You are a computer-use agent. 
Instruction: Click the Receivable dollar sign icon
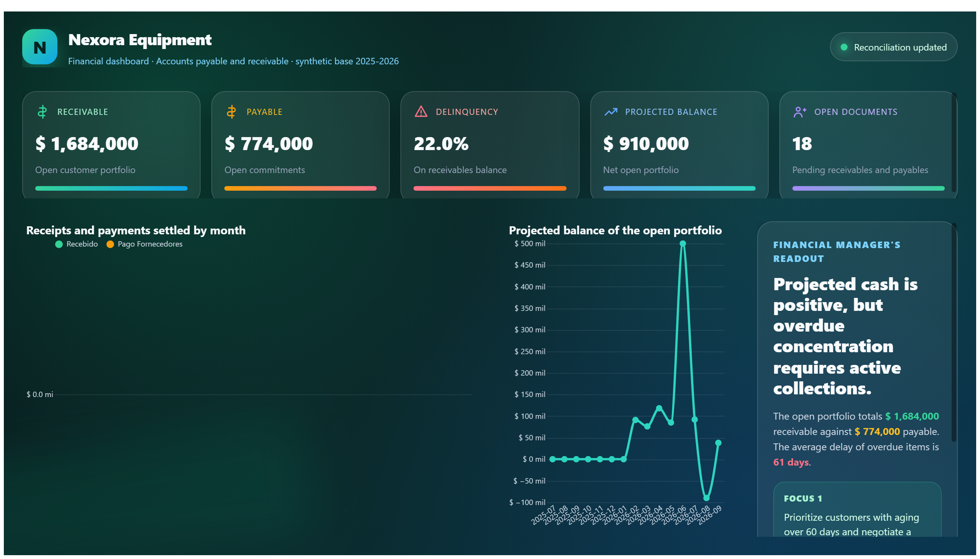click(x=42, y=112)
